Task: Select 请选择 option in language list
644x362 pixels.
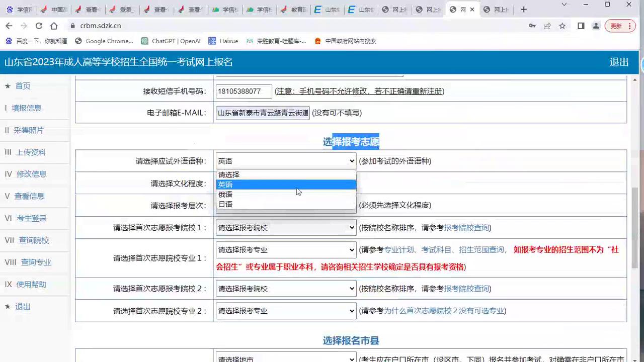Action: coord(286,175)
